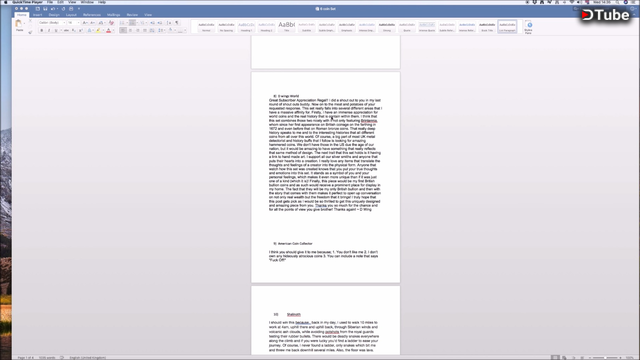Toggle left text alignment
This screenshot has height=360, width=640.
(x=123, y=31)
